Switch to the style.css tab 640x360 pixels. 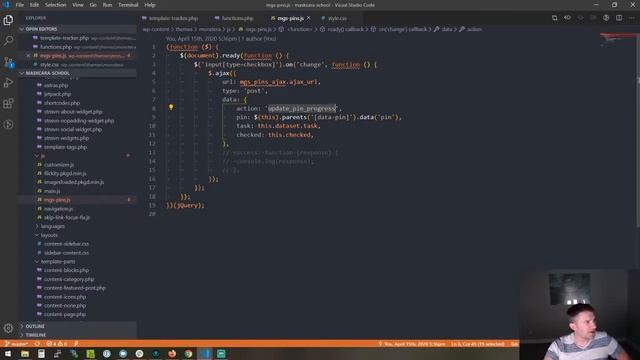point(337,18)
